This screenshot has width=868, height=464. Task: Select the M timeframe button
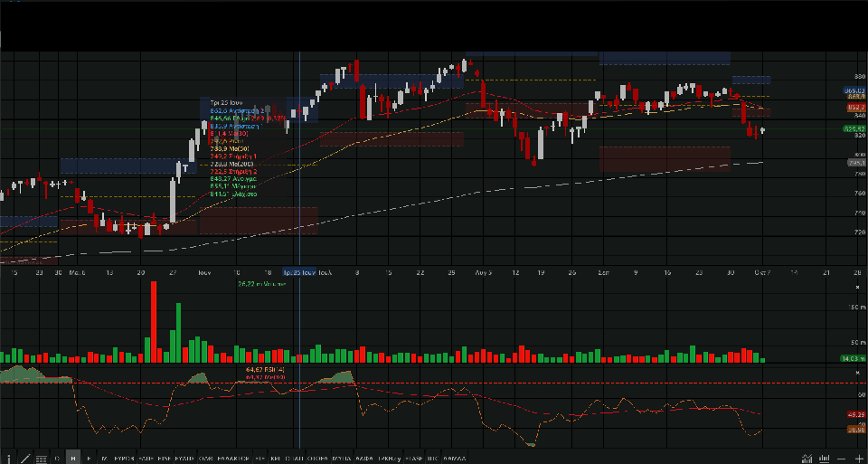point(104,459)
